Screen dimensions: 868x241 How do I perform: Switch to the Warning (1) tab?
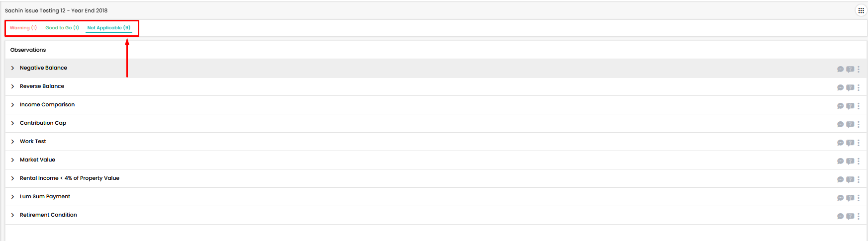coord(23,28)
